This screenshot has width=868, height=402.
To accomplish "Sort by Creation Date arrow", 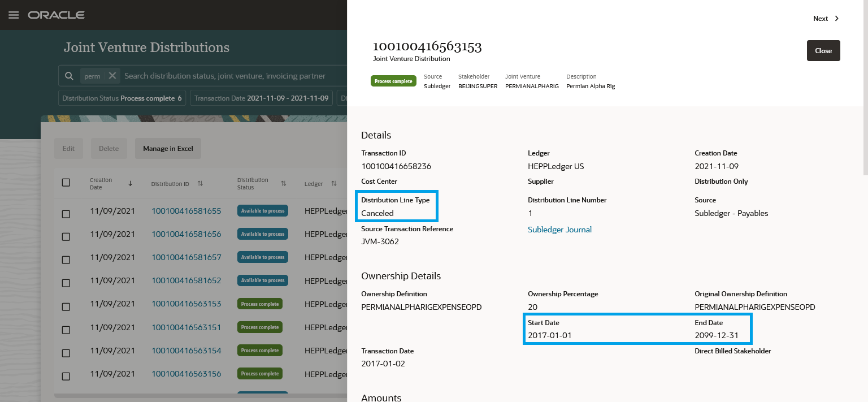I will pos(130,183).
